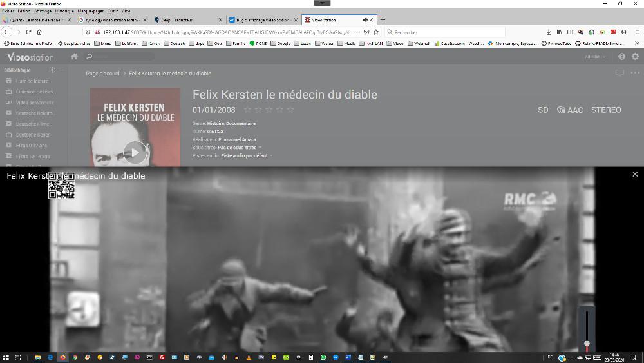Open the Sous-titres dropdown

tap(240, 148)
